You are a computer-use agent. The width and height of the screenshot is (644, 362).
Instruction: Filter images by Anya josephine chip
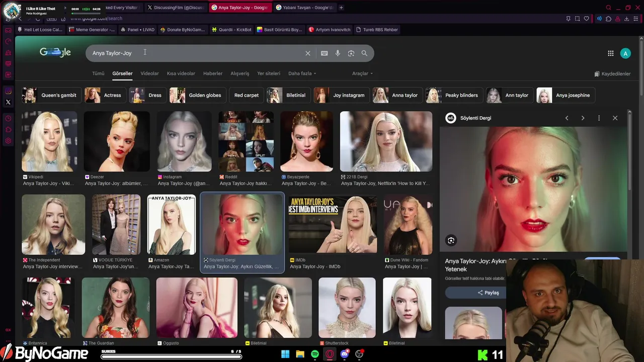point(567,95)
